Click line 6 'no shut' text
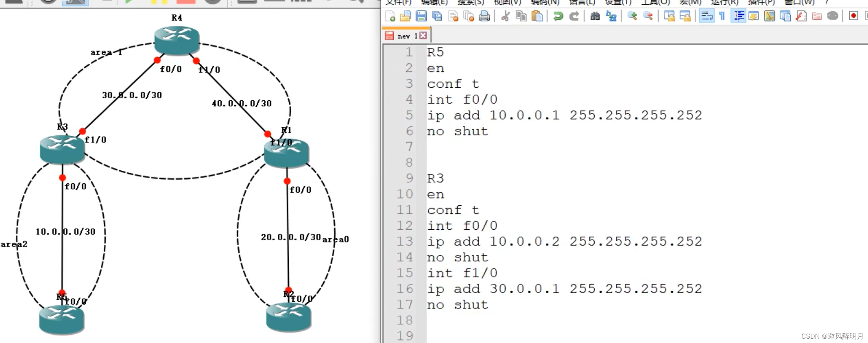 coord(458,131)
